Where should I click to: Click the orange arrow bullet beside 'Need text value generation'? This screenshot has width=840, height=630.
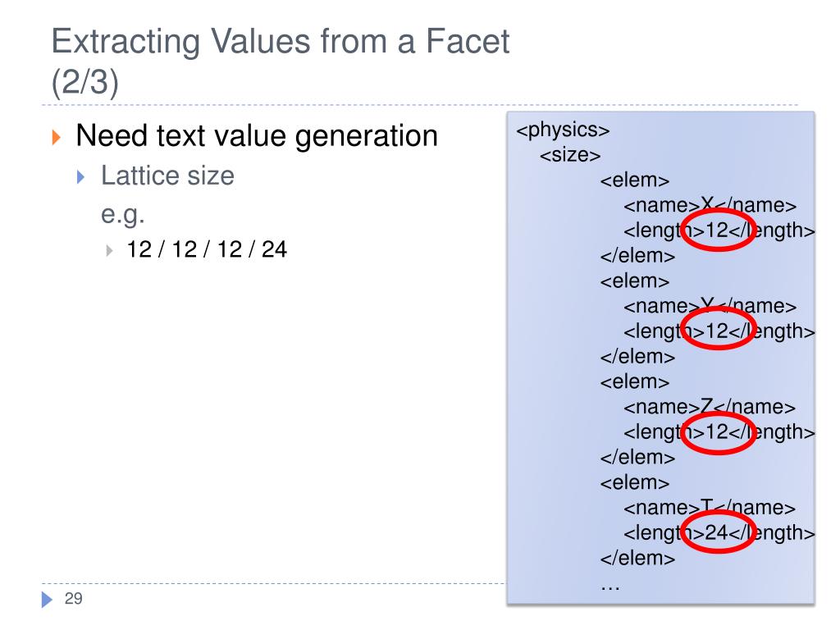pos(57,137)
